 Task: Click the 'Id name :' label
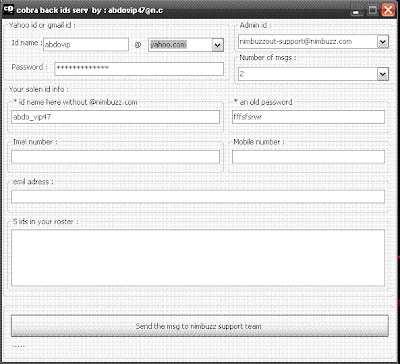tap(27, 43)
